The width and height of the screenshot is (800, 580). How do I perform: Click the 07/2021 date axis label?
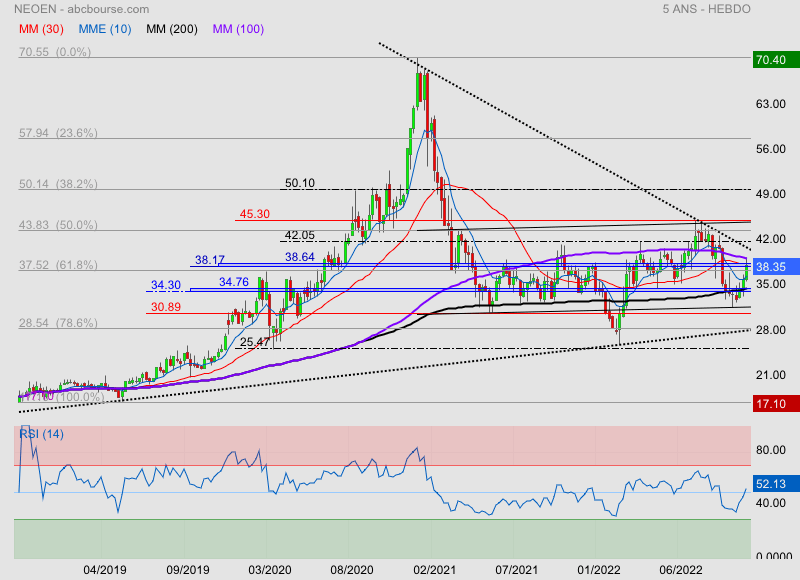coord(517,570)
